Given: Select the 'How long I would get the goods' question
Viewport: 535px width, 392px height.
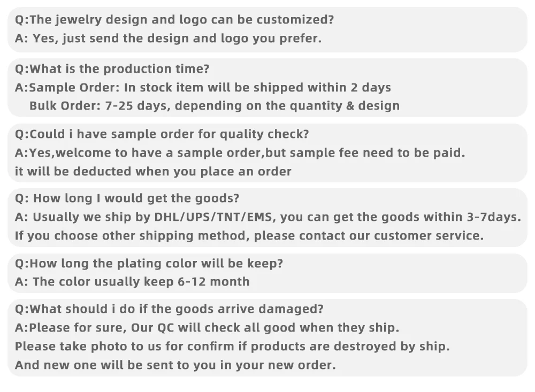Looking at the screenshot, I should [x=127, y=198].
